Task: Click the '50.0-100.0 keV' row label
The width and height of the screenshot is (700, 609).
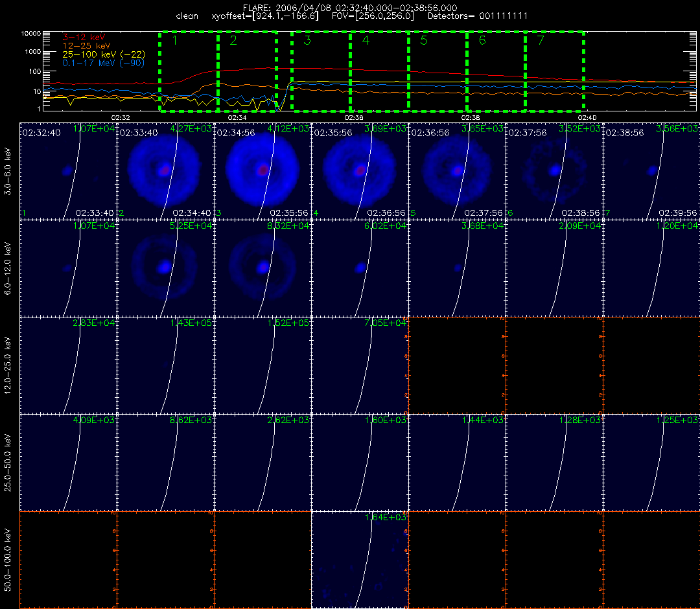Action: [8, 560]
